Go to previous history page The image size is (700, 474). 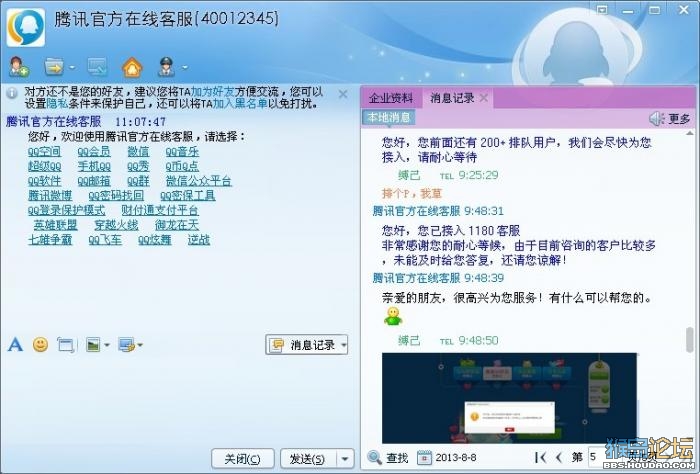[558, 457]
